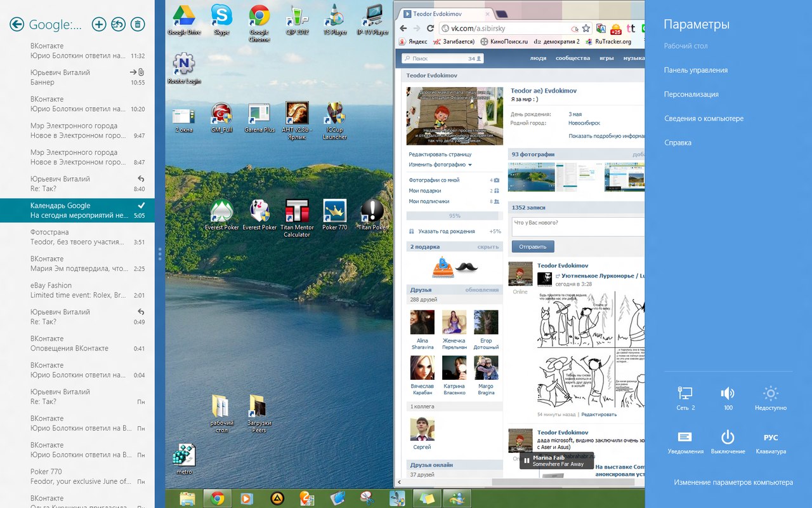
Task: Open the volume control showing 100
Action: (728, 399)
